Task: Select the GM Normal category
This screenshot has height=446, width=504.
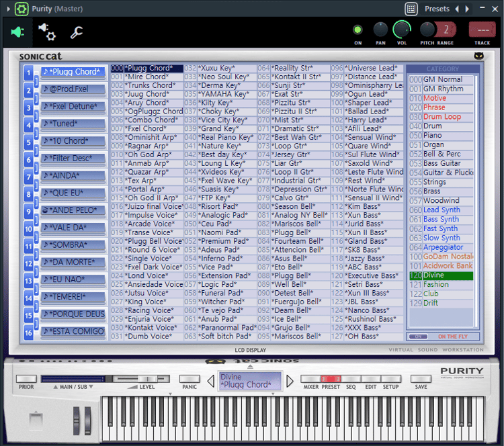Action: coord(441,79)
